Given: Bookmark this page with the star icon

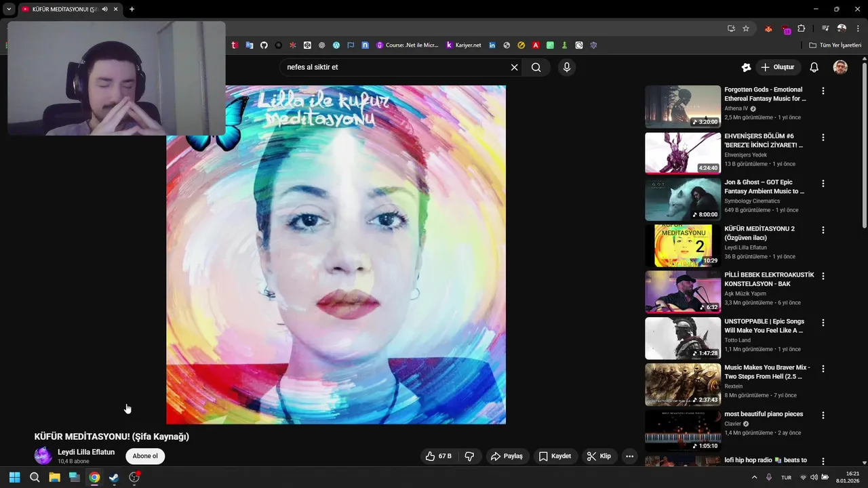Looking at the screenshot, I should 746,28.
